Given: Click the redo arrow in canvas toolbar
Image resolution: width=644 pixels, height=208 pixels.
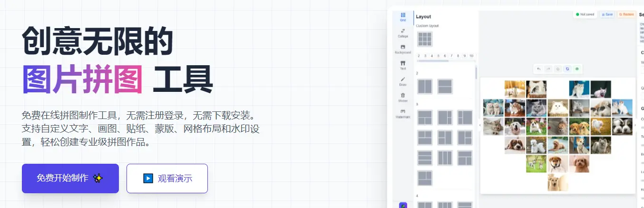Looking at the screenshot, I should [x=548, y=69].
